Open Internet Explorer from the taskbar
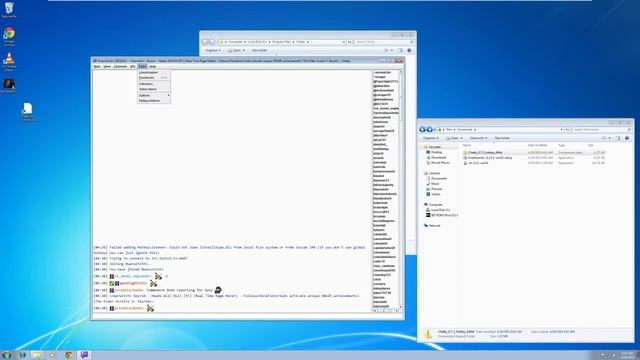Image resolution: width=640 pixels, height=360 pixels. click(x=22, y=355)
